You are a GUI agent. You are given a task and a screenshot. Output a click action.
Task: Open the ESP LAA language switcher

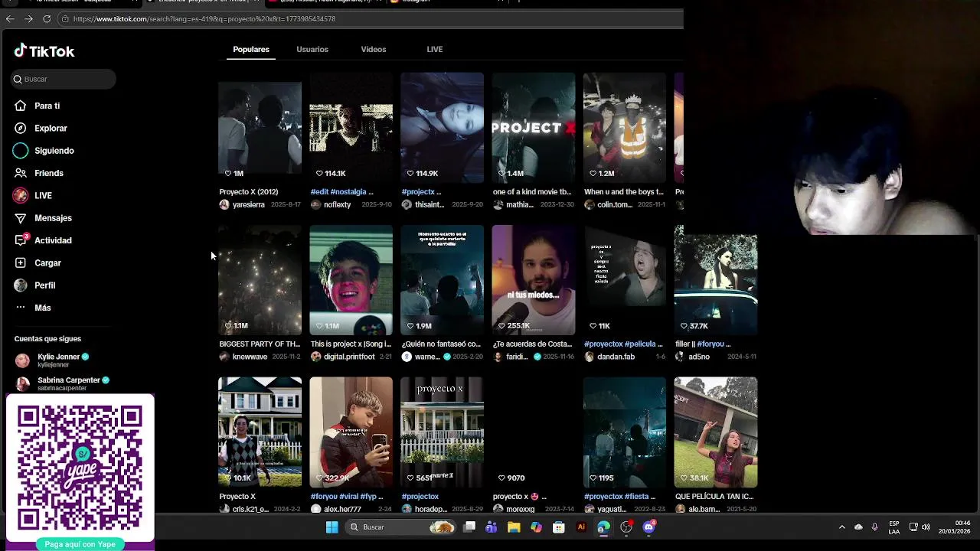coord(894,527)
